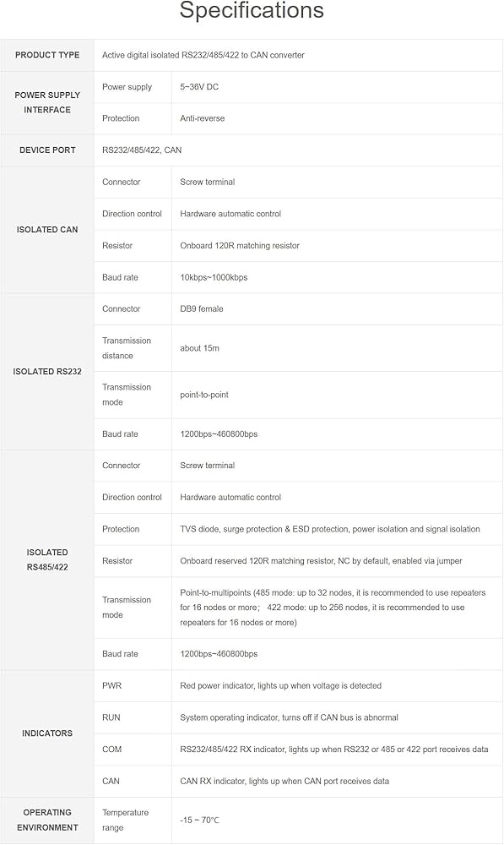Image resolution: width=504 pixels, height=845 pixels.
Task: Click the Anti-reverse protection value
Action: [x=203, y=118]
